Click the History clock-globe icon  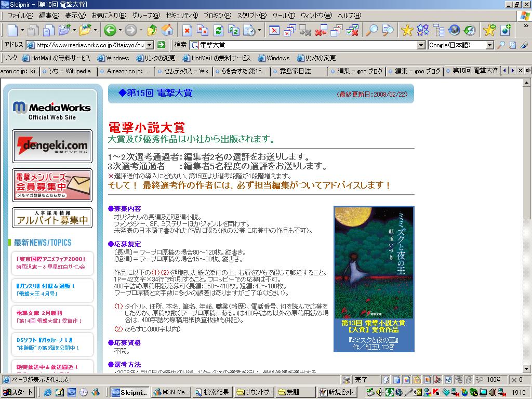tap(470, 30)
